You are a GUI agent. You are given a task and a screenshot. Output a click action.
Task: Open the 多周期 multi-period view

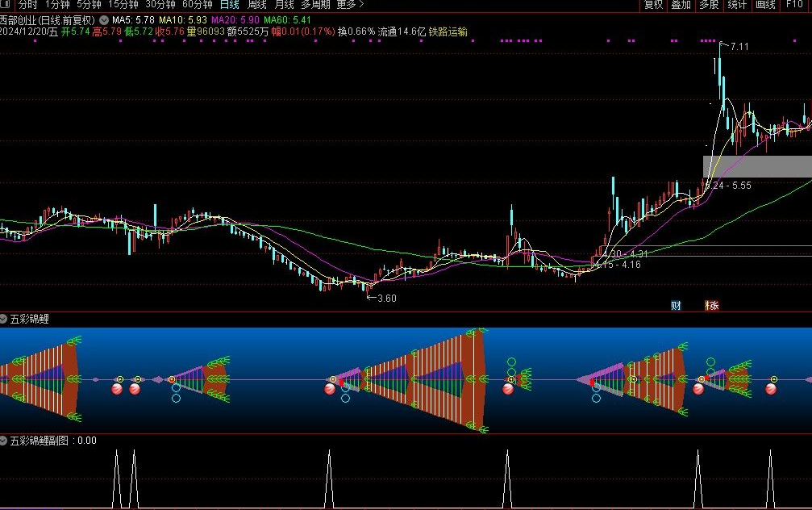(315, 5)
